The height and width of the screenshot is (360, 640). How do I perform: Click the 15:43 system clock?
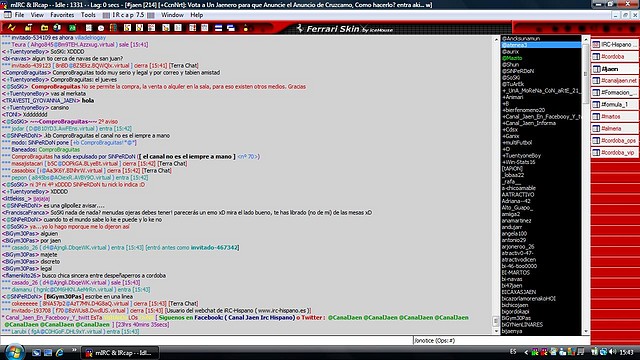click(626, 352)
